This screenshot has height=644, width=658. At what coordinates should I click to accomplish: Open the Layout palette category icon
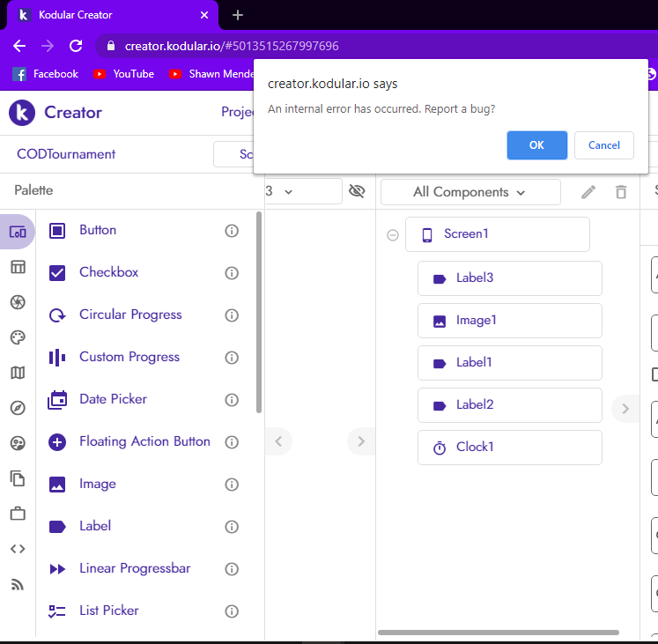pyautogui.click(x=18, y=267)
